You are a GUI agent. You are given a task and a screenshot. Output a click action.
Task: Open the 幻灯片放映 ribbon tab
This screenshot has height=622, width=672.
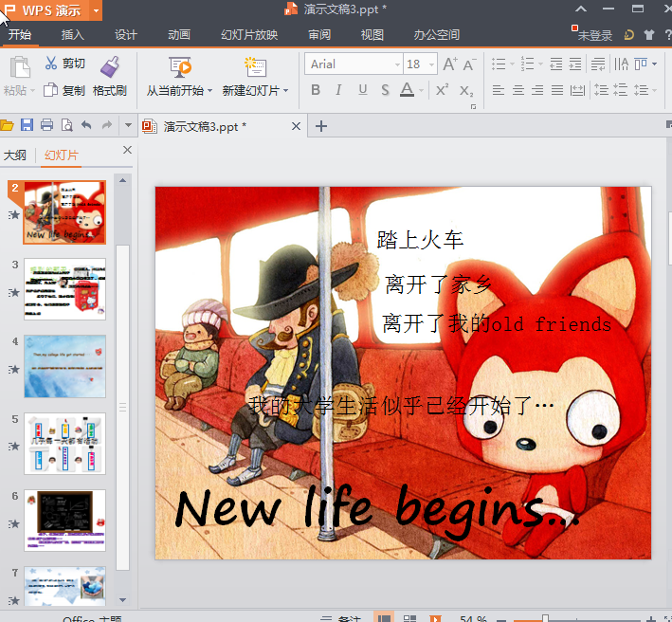tap(249, 34)
